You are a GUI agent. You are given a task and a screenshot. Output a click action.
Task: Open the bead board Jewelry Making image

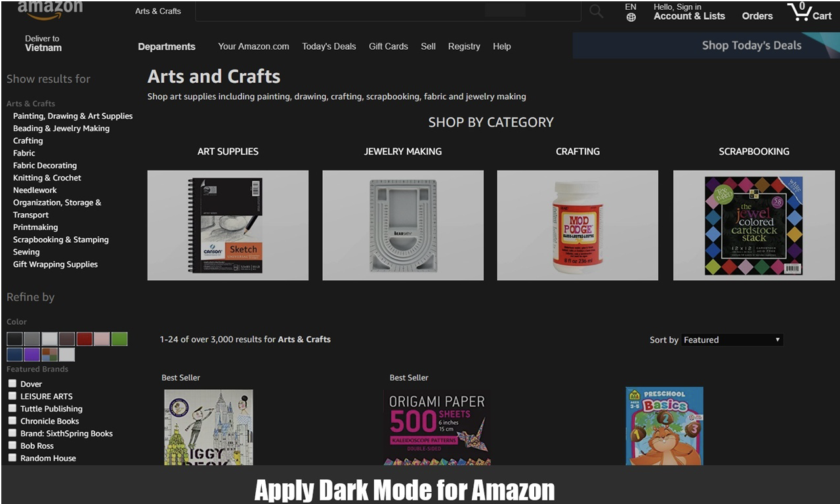point(403,225)
